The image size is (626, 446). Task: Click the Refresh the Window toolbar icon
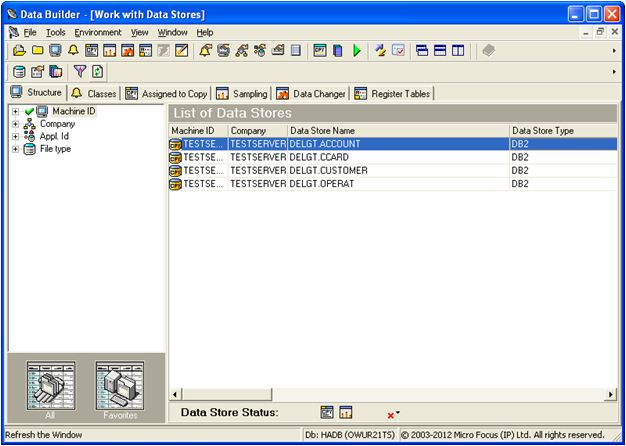tap(97, 72)
